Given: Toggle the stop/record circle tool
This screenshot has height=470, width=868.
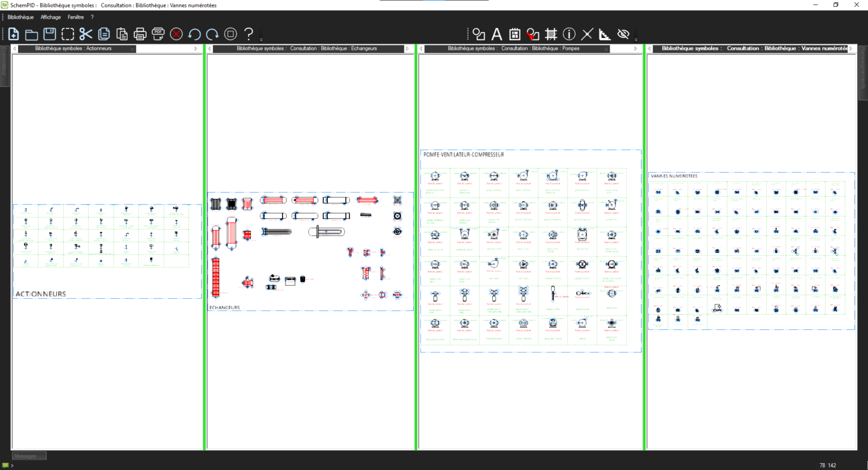Looking at the screenshot, I should click(231, 34).
